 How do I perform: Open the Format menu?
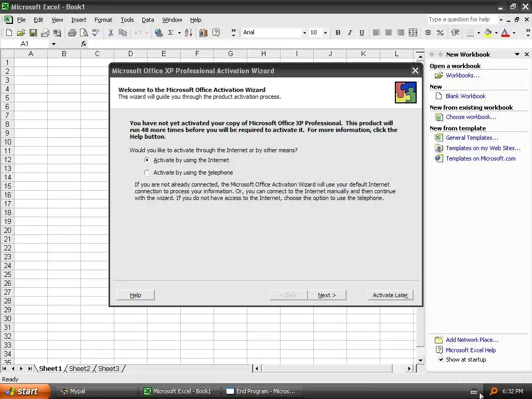[103, 20]
